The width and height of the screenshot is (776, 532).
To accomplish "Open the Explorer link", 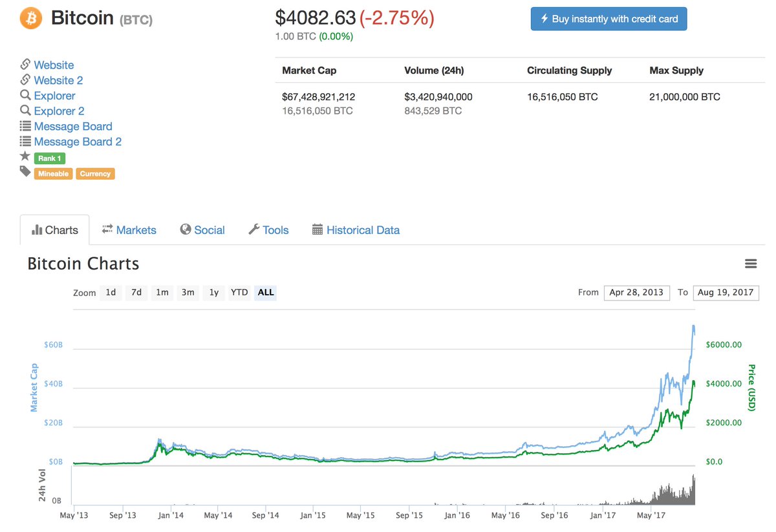I will tap(54, 96).
